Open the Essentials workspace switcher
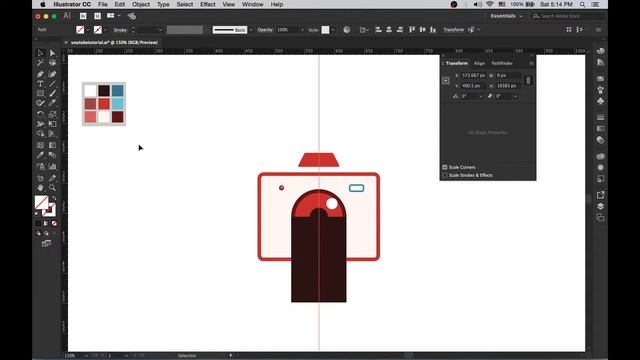The image size is (640, 360). tap(506, 16)
